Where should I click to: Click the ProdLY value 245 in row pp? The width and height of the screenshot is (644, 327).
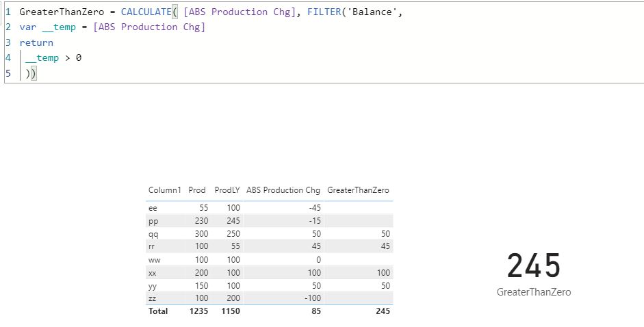point(233,221)
